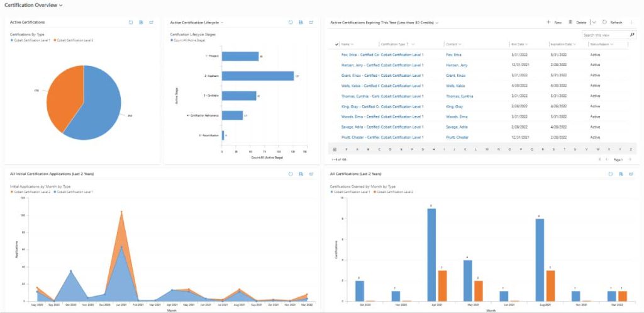Go to the first page of the grid
Viewport: 644px width, 313px height.
click(x=599, y=159)
